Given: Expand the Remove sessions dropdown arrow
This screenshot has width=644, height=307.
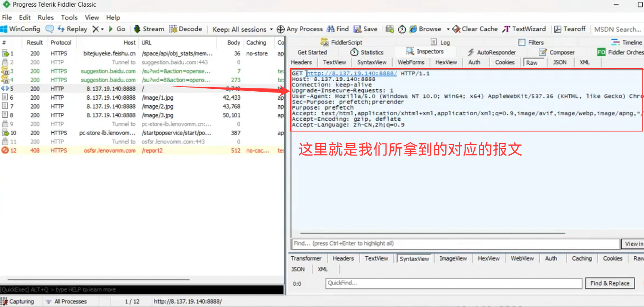Looking at the screenshot, I should point(102,29).
